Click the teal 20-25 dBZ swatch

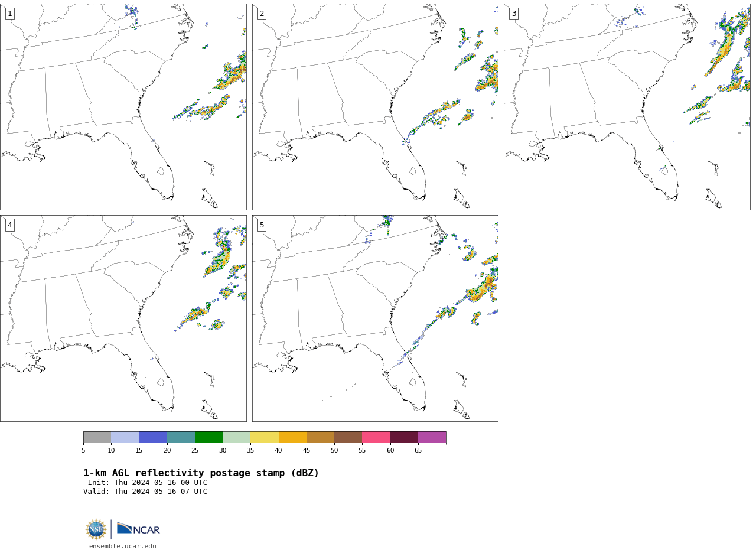tap(181, 437)
